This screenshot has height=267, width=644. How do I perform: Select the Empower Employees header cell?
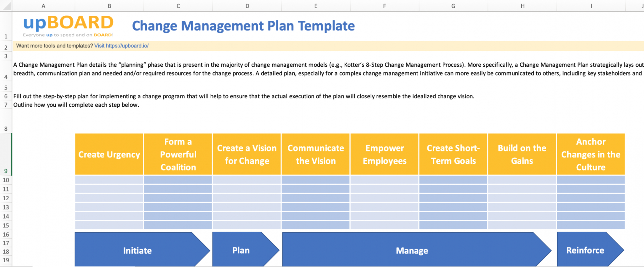point(385,154)
